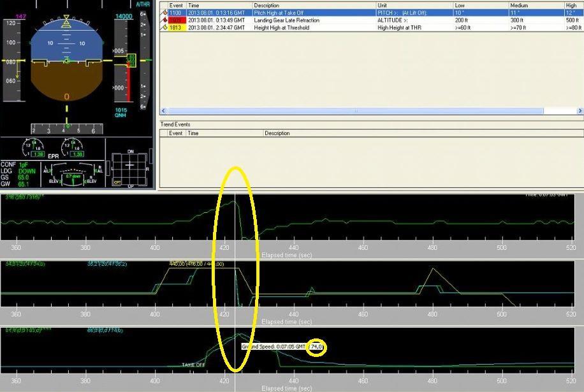Click the airspeed tape showing 080
The width and height of the screenshot is (584, 392).
12,61
